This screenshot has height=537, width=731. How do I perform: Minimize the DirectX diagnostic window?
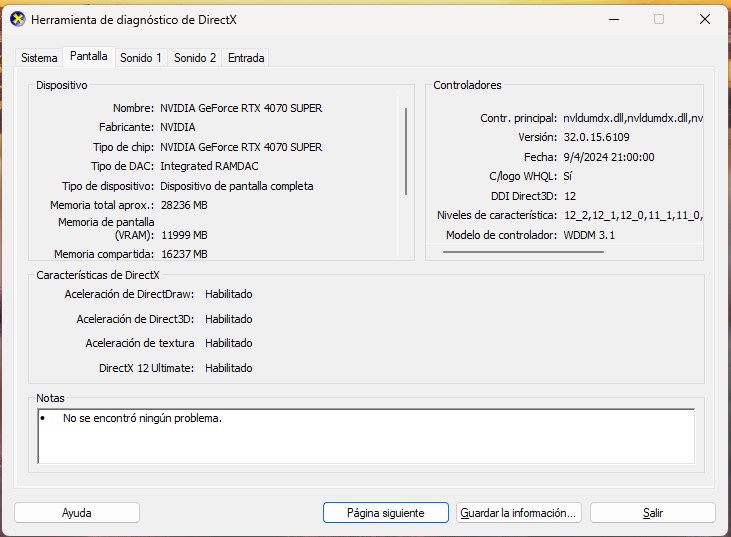[614, 20]
